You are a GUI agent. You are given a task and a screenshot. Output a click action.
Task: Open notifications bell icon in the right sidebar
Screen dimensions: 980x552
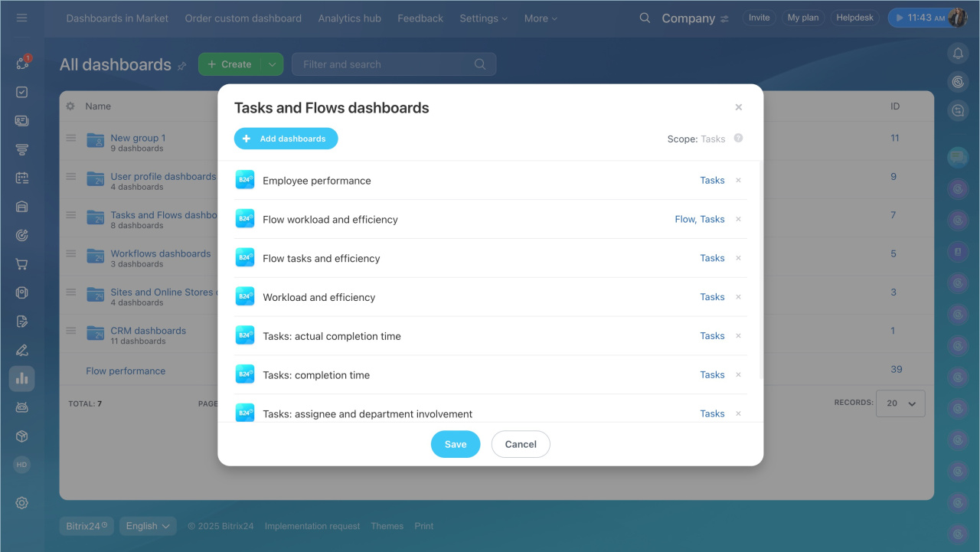[x=958, y=53]
